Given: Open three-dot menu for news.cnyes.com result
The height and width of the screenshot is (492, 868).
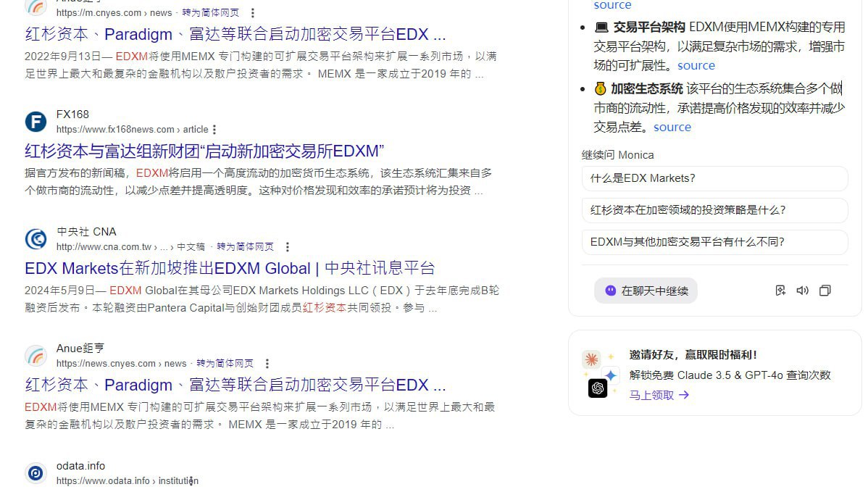Looking at the screenshot, I should tap(267, 364).
